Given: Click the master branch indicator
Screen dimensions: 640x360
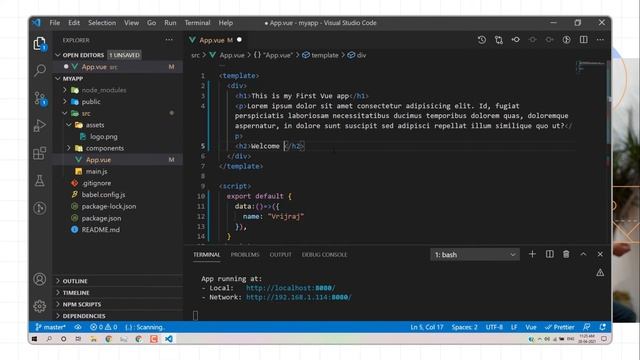Looking at the screenshot, I should [50, 327].
